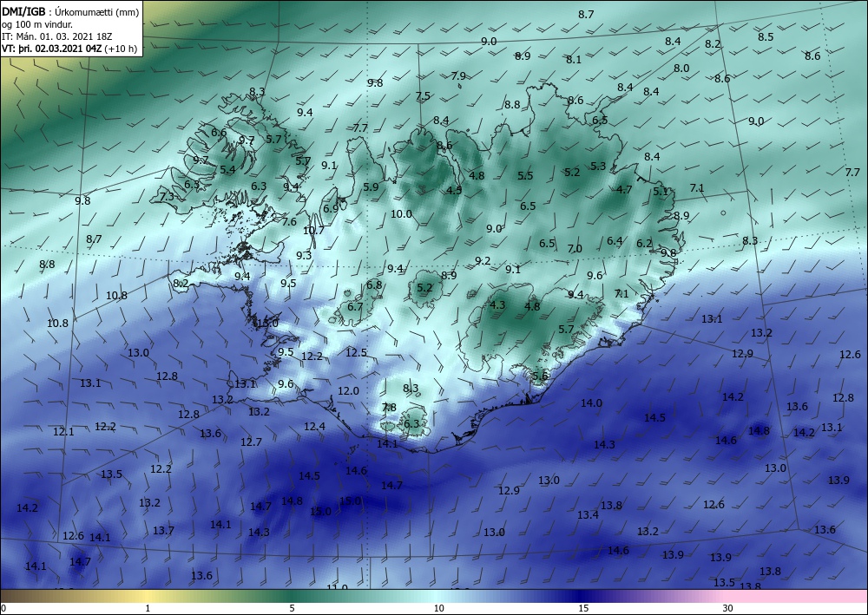
Task: Click the map value '6.6'
Action: (220, 133)
